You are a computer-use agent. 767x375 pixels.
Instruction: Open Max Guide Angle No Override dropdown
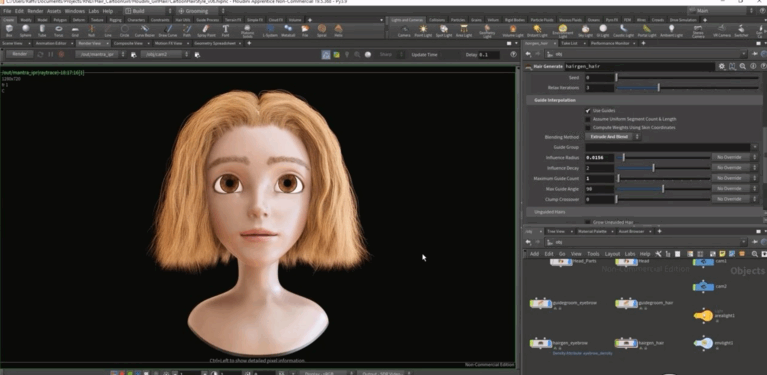[735, 189]
